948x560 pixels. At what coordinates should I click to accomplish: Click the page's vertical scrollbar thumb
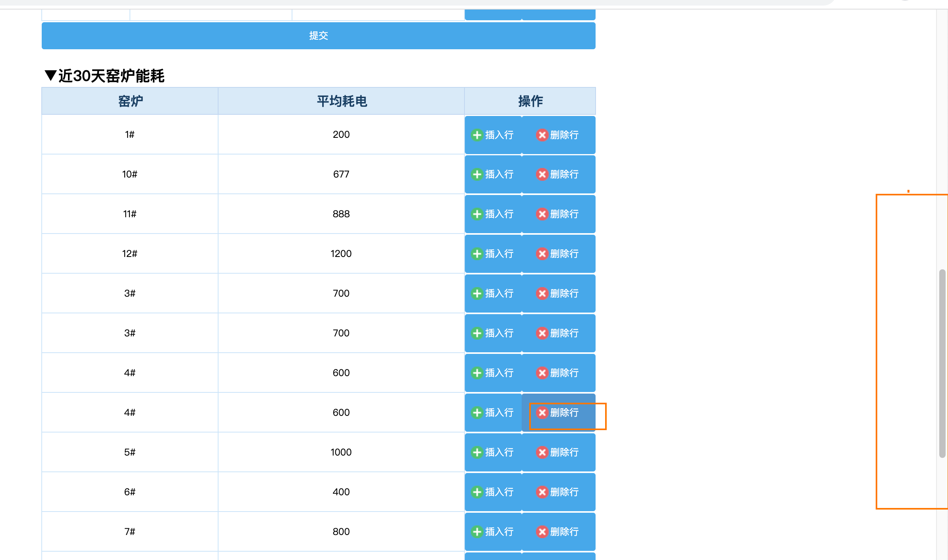[x=942, y=363]
